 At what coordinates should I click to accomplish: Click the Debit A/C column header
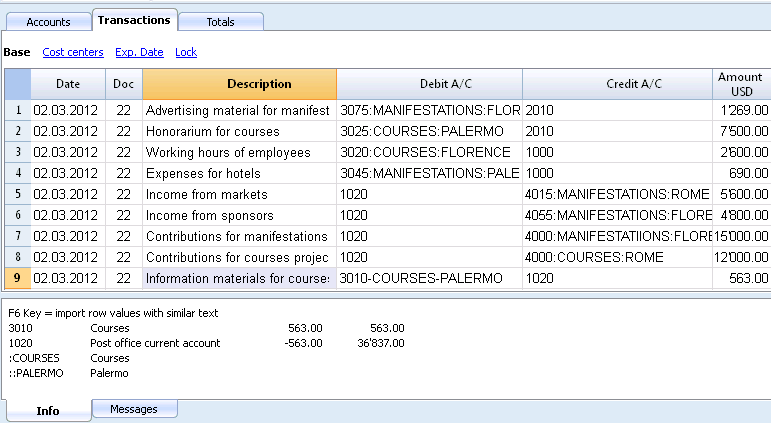coord(429,84)
